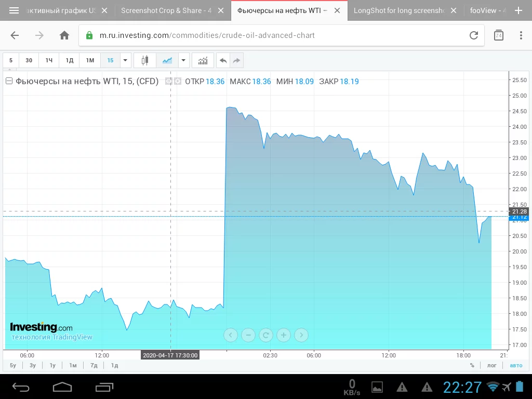Click the Wi-Fi status icon

pyautogui.click(x=493, y=387)
